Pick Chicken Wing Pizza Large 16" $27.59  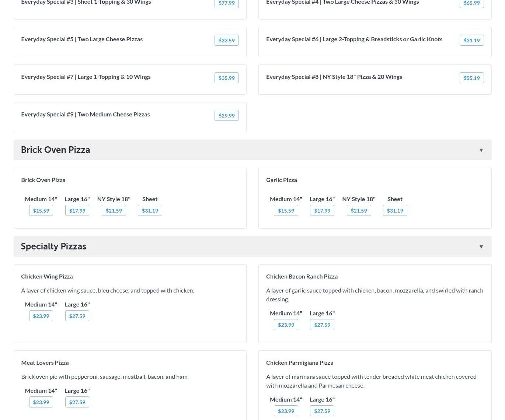point(77,316)
